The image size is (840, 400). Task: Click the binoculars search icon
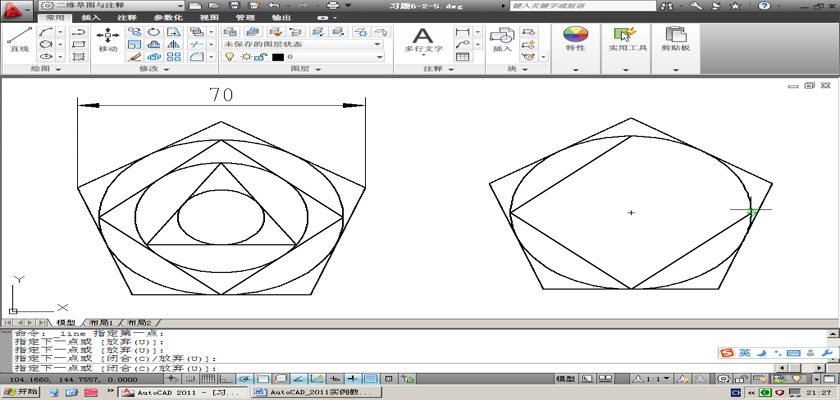pyautogui.click(x=668, y=5)
